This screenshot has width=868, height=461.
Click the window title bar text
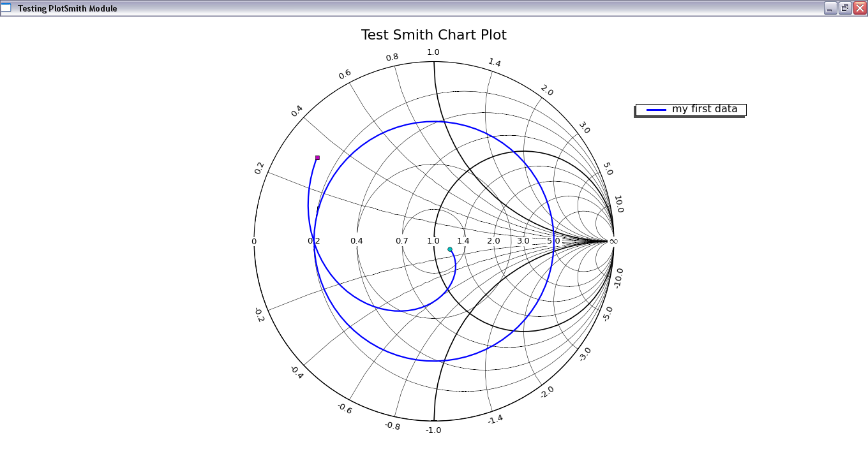(67, 8)
